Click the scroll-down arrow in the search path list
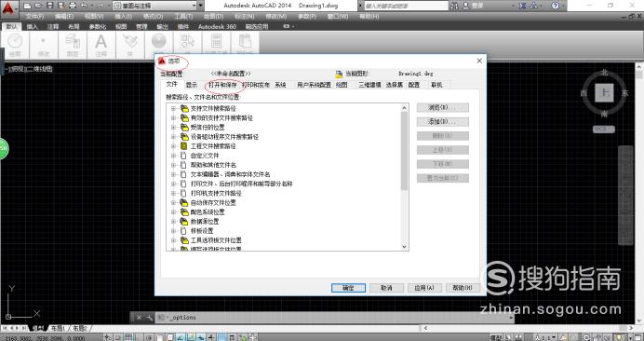 click(x=404, y=247)
